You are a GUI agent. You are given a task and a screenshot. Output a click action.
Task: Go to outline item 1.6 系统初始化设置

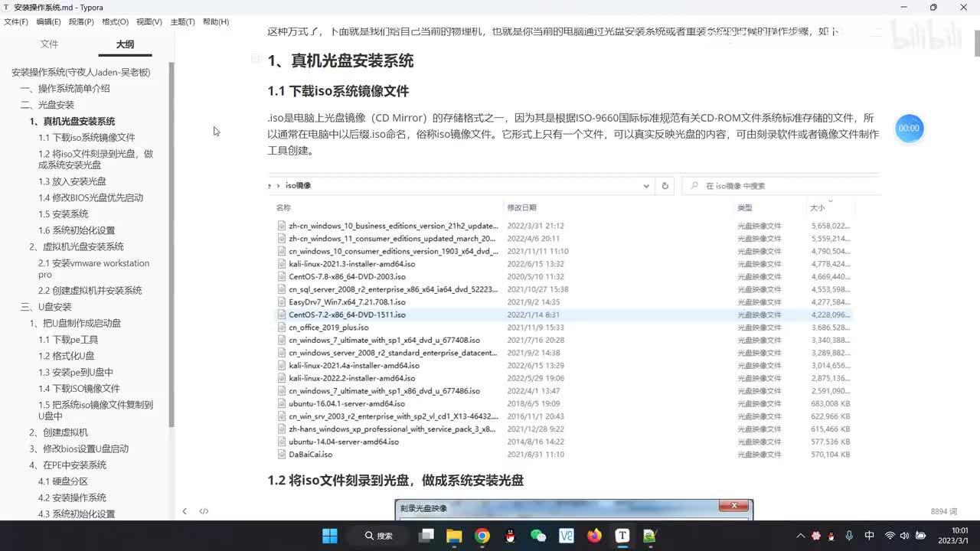(x=77, y=230)
